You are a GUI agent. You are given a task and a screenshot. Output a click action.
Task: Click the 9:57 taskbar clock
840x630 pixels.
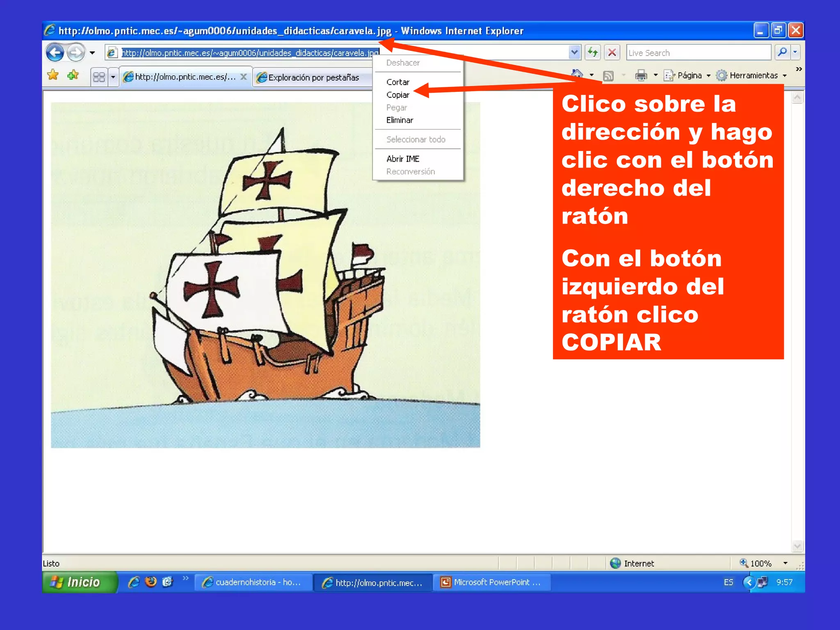click(x=784, y=582)
